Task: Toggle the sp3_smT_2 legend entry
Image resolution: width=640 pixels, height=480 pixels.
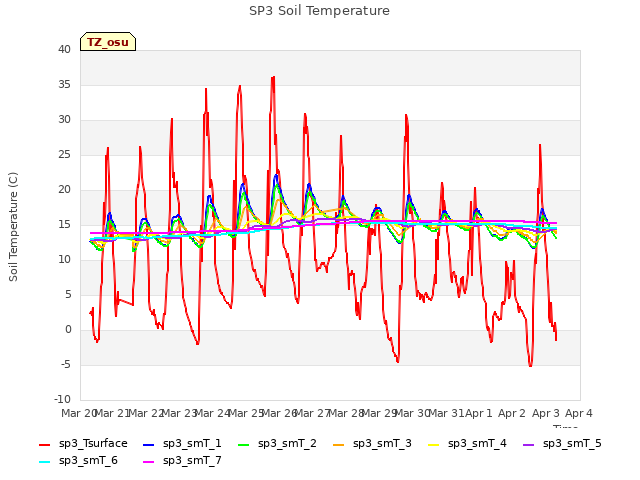Action: (278, 444)
